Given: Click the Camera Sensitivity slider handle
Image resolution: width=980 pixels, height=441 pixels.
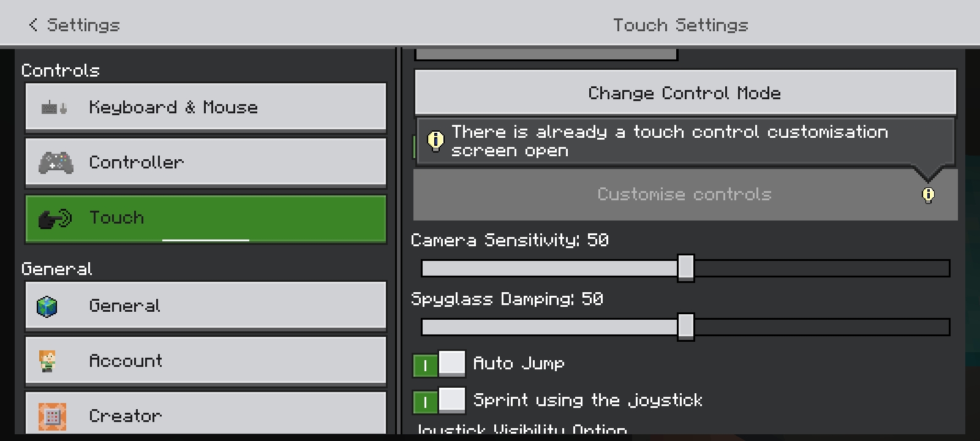Looking at the screenshot, I should tap(685, 268).
